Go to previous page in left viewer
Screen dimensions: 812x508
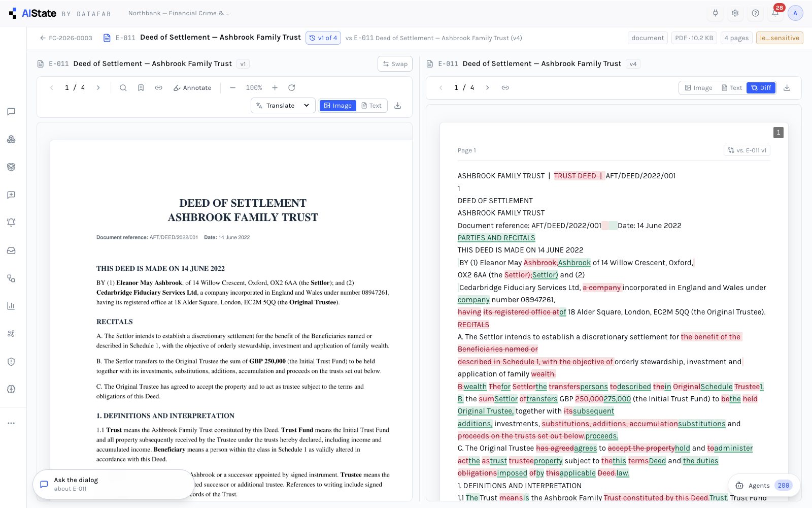52,88
